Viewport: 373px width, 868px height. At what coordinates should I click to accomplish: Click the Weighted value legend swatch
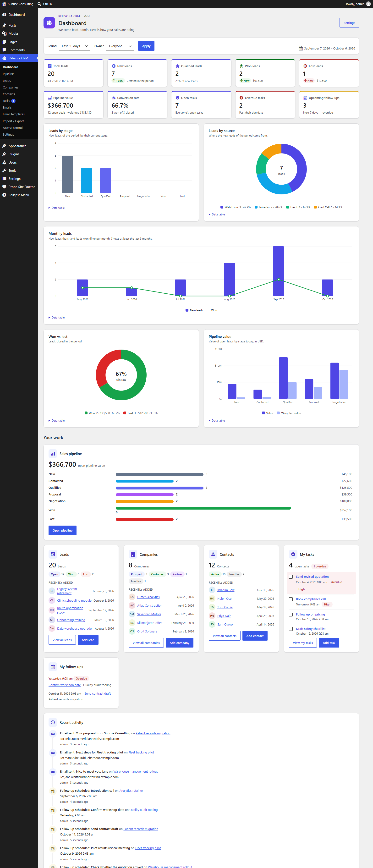point(278,413)
